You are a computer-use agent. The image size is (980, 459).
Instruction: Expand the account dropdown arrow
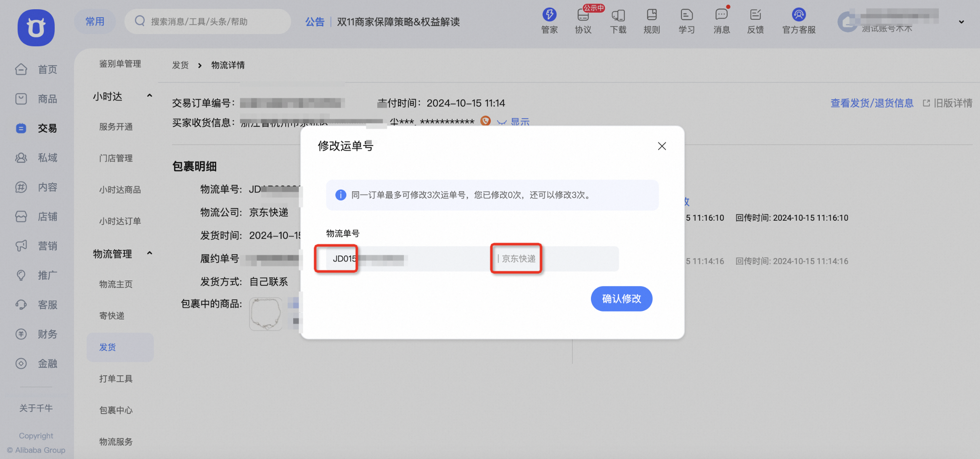[x=961, y=22]
